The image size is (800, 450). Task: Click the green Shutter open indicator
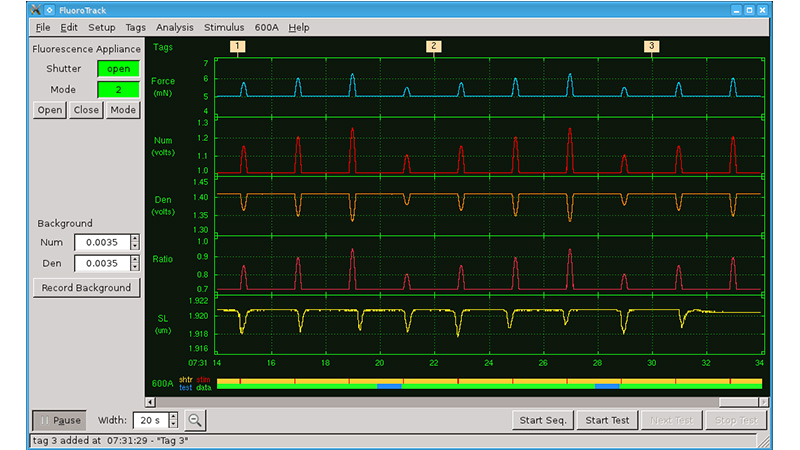click(x=118, y=69)
